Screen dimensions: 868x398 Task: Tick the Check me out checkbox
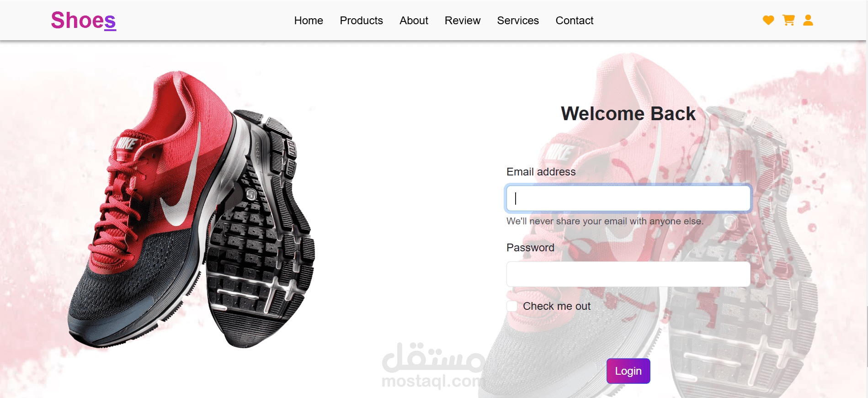click(512, 306)
